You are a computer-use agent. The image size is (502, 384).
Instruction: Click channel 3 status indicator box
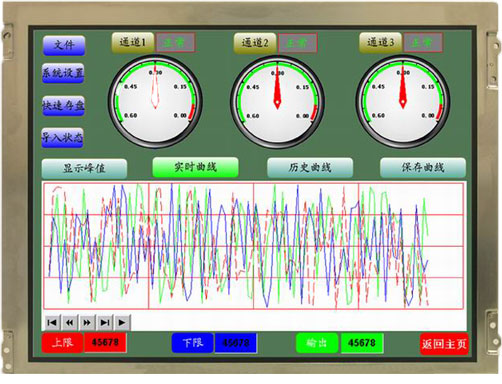pyautogui.click(x=423, y=42)
